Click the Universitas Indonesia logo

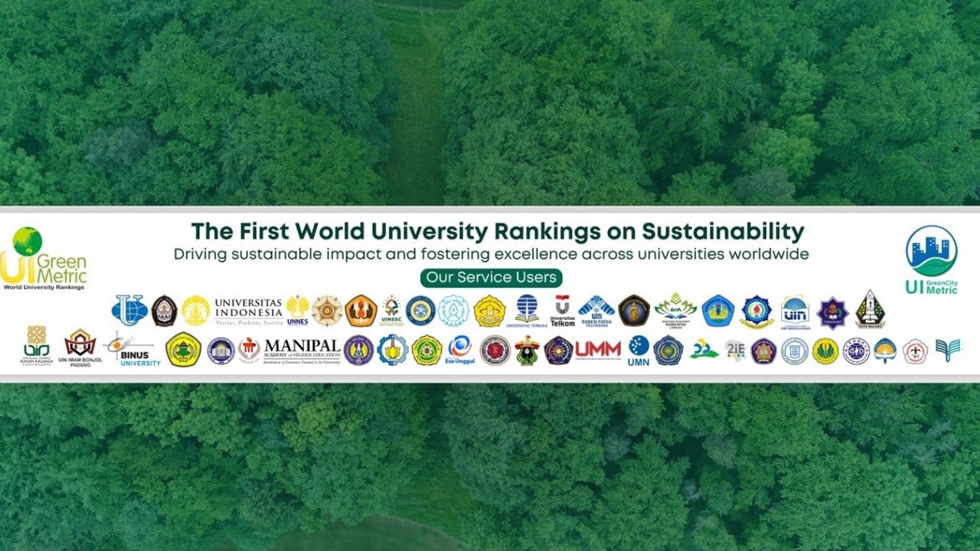pos(247,311)
